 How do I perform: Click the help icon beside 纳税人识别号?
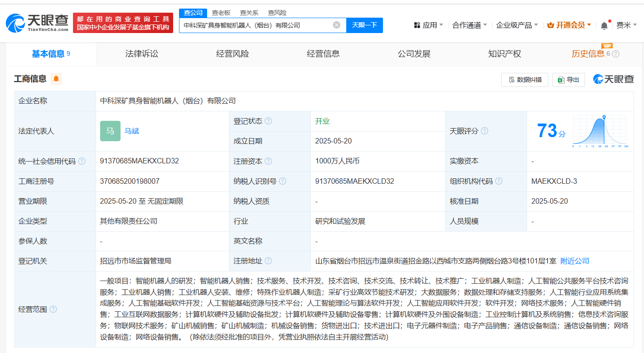pos(283,181)
